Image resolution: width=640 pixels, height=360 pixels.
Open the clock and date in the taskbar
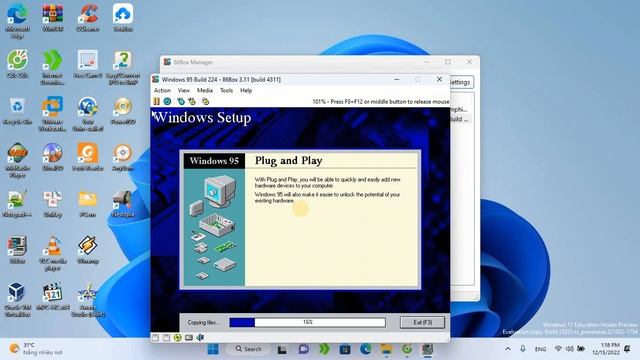pos(606,349)
